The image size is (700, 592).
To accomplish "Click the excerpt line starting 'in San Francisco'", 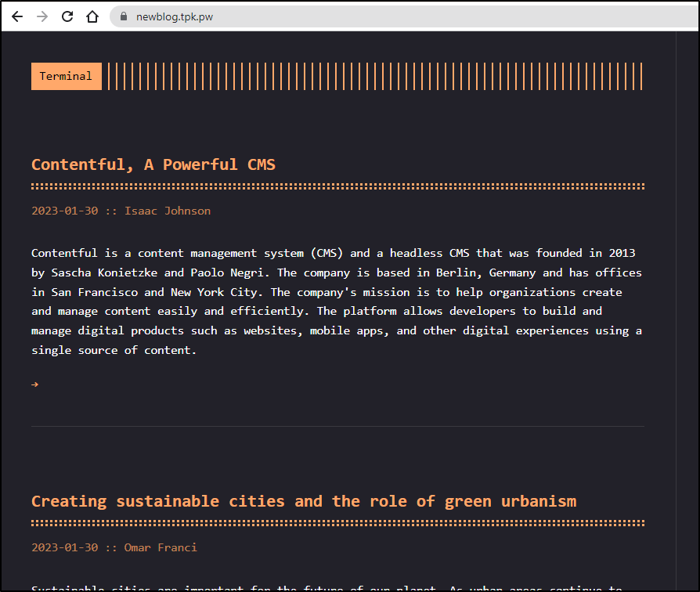I will coord(327,292).
